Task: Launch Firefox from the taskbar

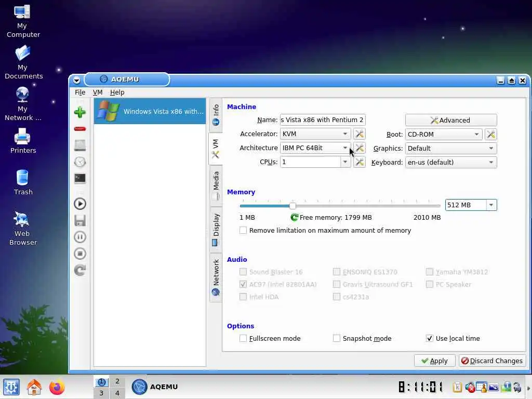Action: tap(57, 387)
